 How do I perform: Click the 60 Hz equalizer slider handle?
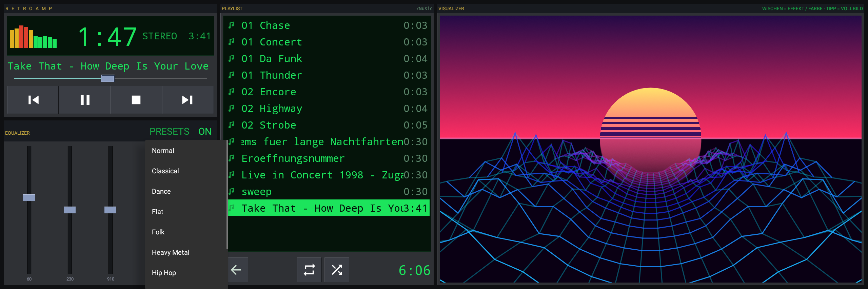point(29,198)
